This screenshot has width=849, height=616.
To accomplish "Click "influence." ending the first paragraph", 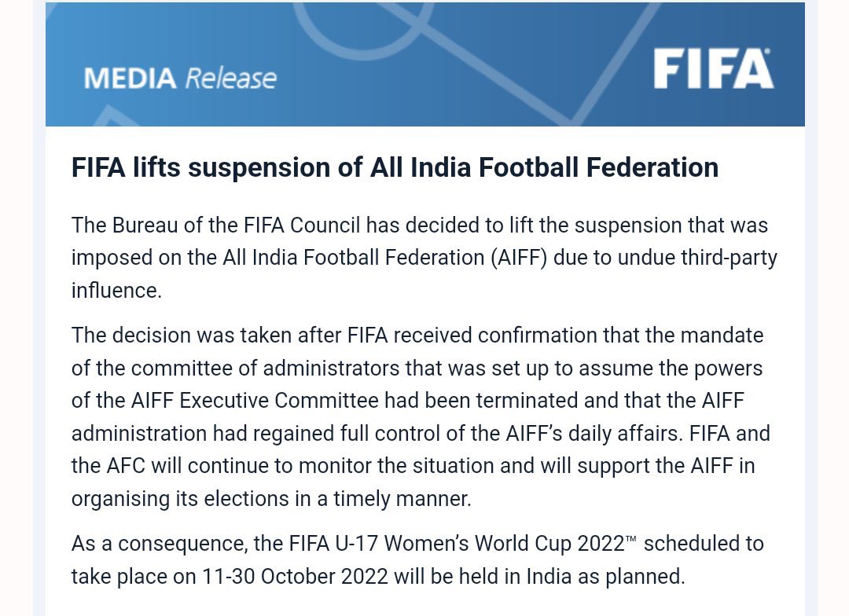I will tap(116, 291).
